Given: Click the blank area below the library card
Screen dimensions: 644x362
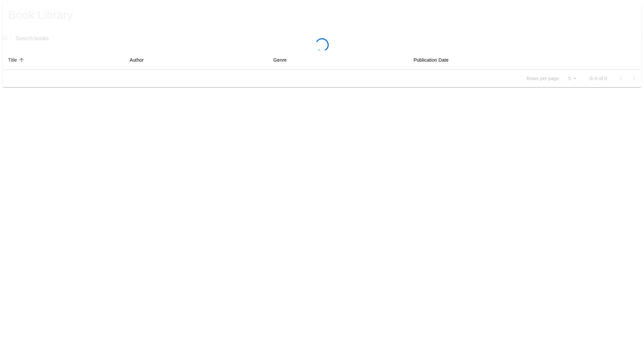Looking at the screenshot, I should click(322, 218).
